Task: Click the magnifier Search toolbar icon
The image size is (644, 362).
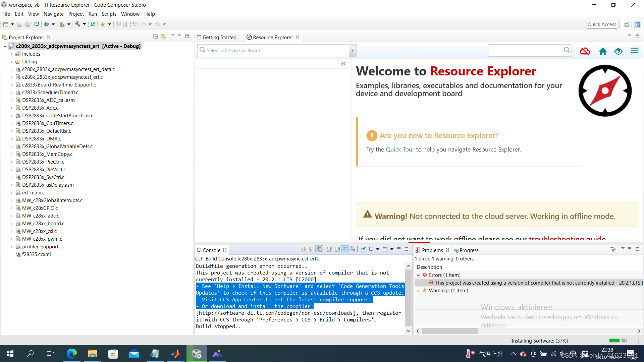Action: click(x=93, y=24)
